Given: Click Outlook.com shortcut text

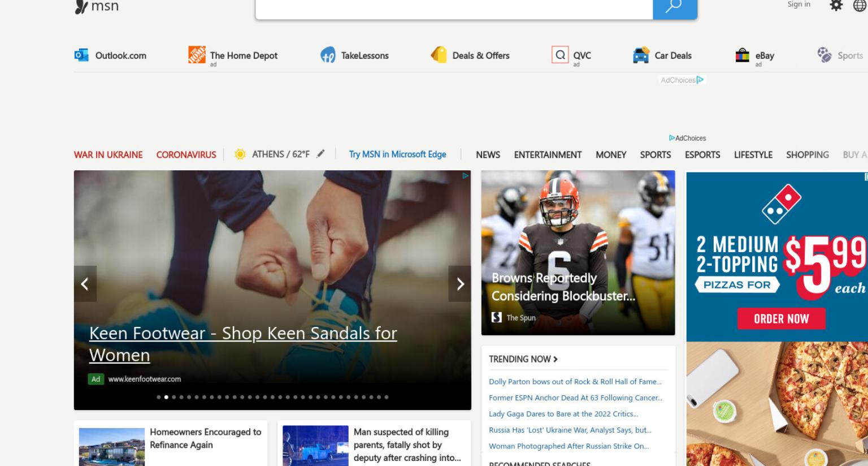Looking at the screenshot, I should 121,55.
